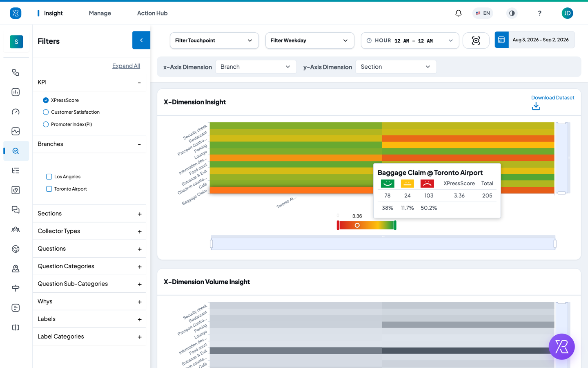
Task: Click the Download Dataset link text
Action: (552, 98)
